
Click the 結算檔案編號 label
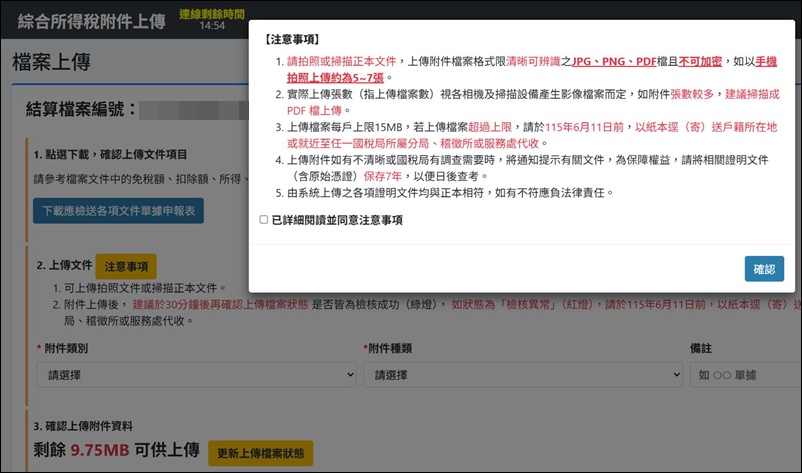(x=81, y=109)
